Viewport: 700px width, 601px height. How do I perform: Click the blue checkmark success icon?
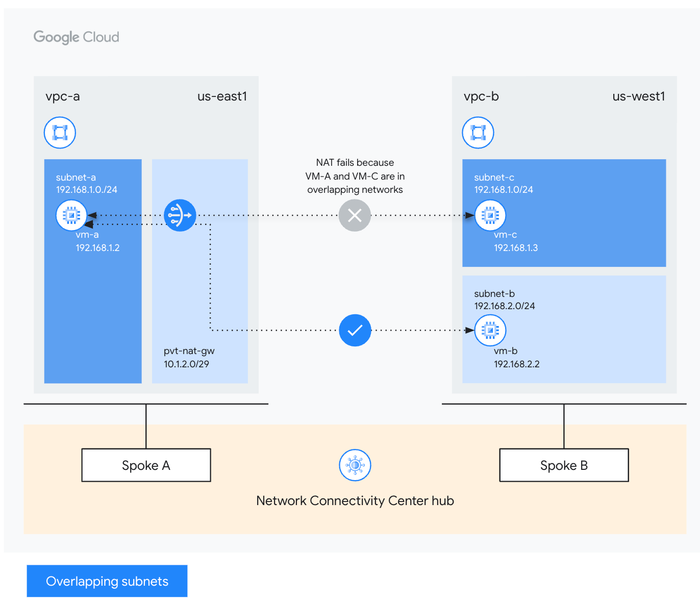pyautogui.click(x=355, y=330)
